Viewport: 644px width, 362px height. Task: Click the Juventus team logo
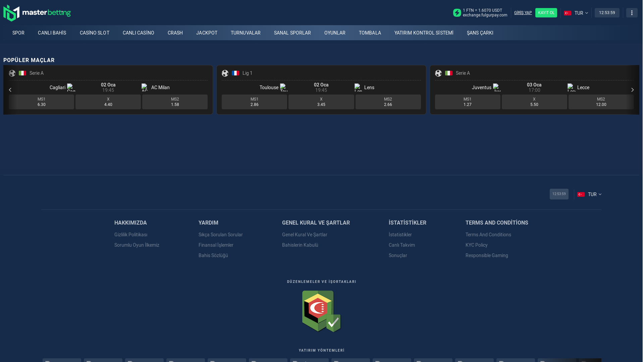[497, 87]
